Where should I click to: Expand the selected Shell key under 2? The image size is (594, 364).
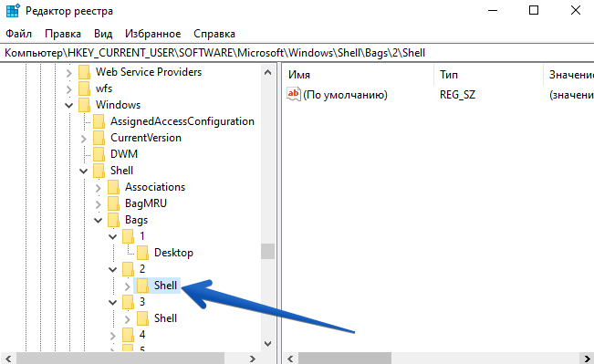128,286
